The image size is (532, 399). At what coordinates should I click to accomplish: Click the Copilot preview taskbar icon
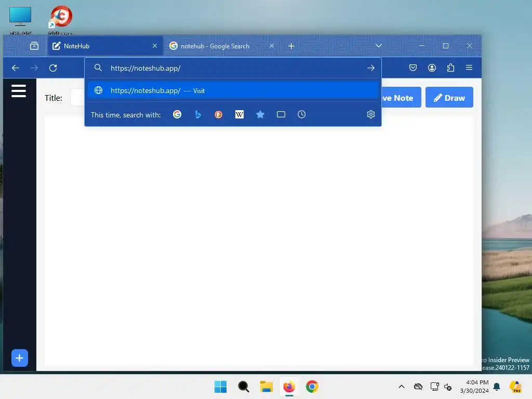tap(516, 387)
